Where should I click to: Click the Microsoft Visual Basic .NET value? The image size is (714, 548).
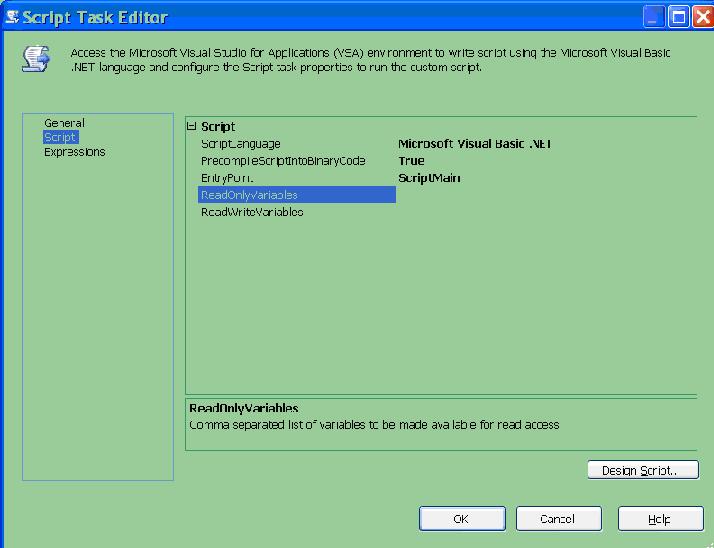click(x=474, y=144)
